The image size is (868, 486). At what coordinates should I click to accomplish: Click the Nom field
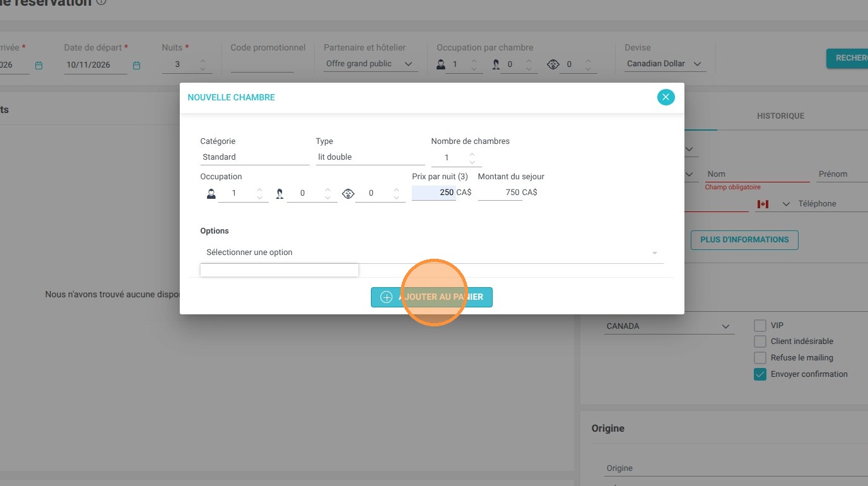[x=757, y=174]
